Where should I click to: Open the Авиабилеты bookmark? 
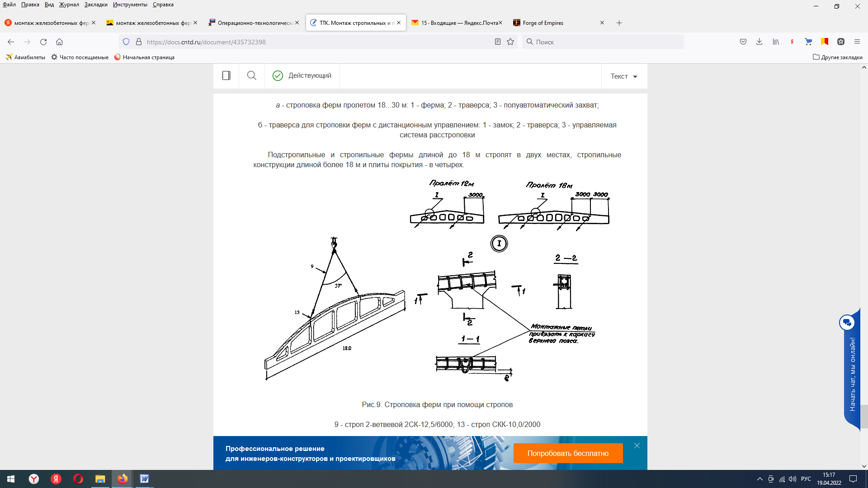coord(25,57)
